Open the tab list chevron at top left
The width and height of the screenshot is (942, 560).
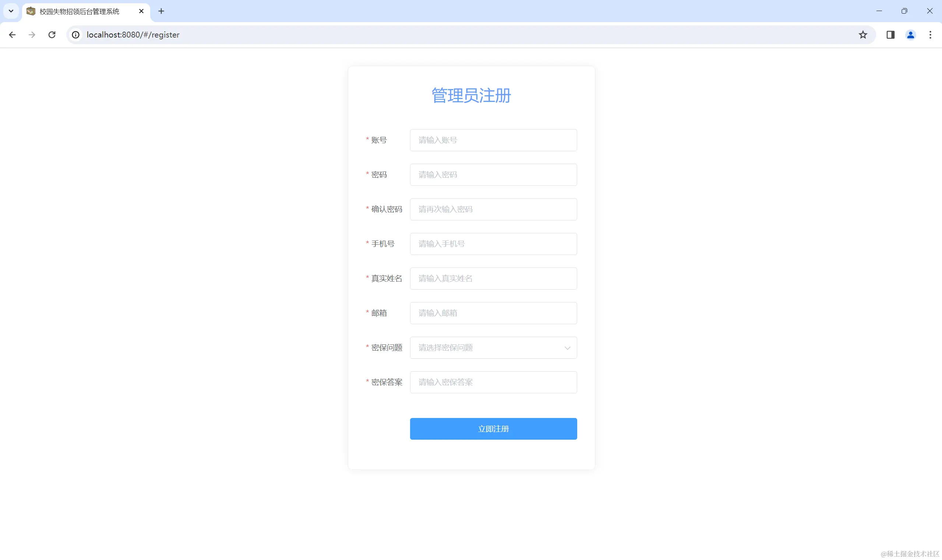[x=11, y=11]
